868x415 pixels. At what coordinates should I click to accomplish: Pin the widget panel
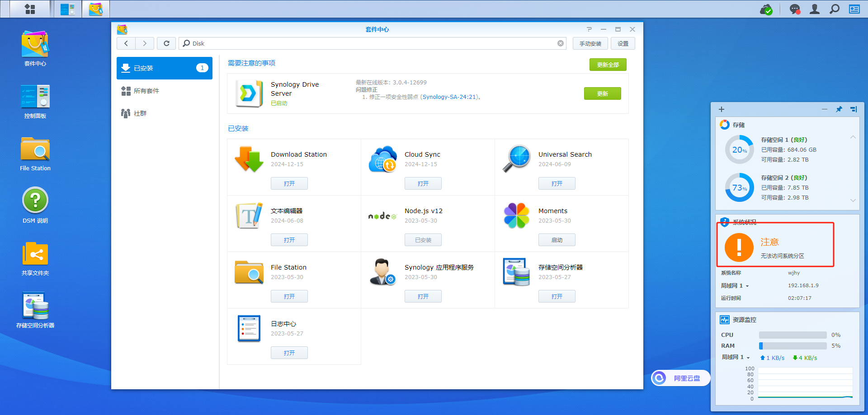839,109
